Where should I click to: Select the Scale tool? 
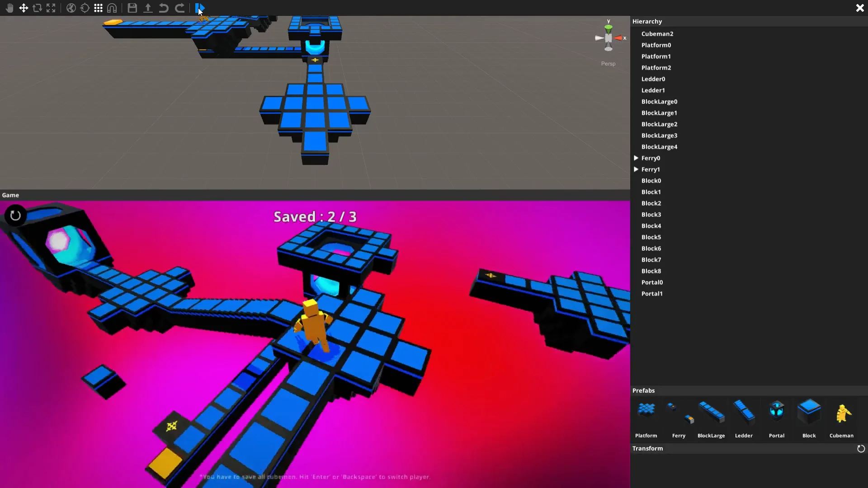click(51, 8)
